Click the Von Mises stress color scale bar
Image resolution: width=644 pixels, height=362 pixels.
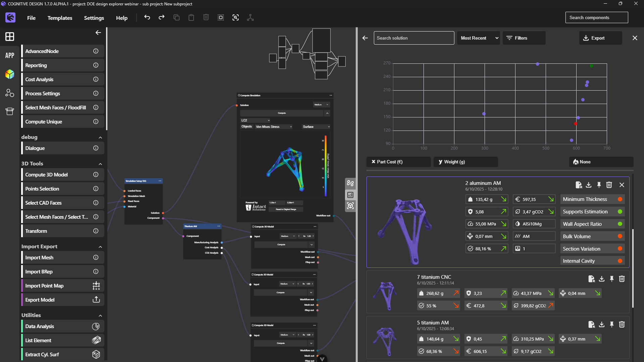tap(326, 166)
